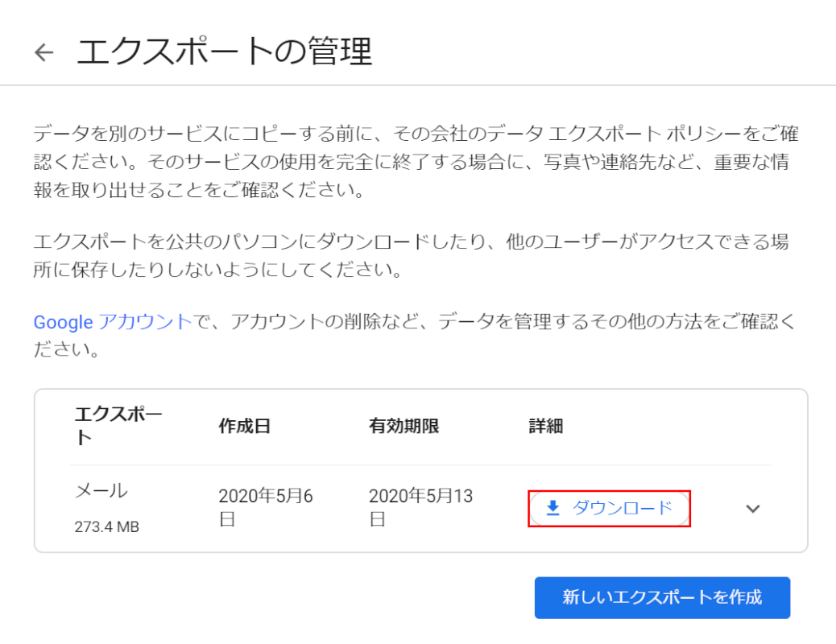Open the Google アカウント link
This screenshot has width=836, height=644.
[113, 322]
